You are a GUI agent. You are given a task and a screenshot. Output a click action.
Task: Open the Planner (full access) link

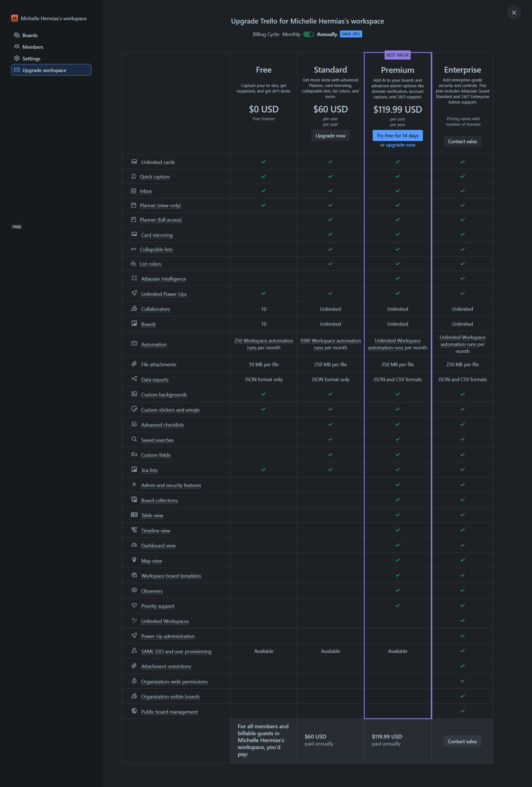click(161, 220)
